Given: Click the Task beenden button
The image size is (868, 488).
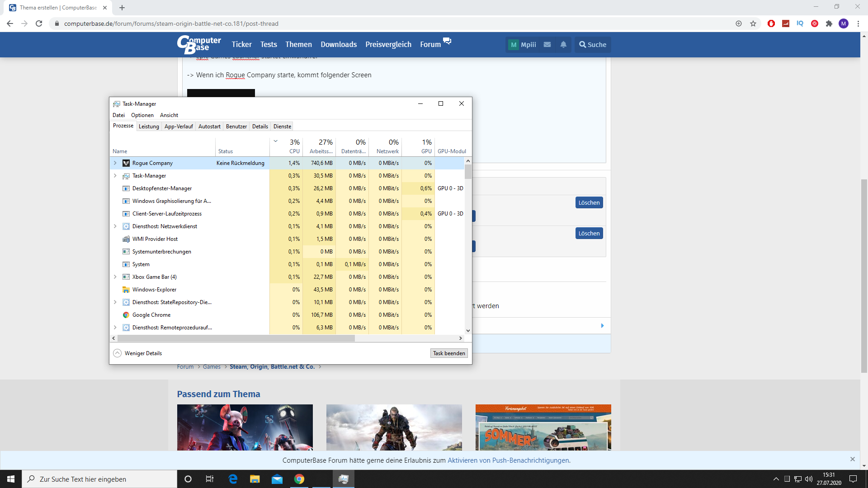Looking at the screenshot, I should (x=449, y=353).
